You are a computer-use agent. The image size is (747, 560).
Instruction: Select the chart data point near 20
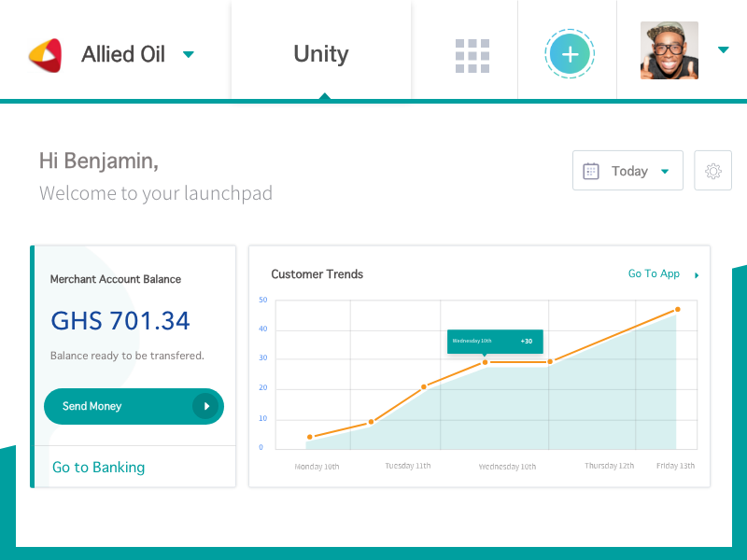[x=424, y=386]
